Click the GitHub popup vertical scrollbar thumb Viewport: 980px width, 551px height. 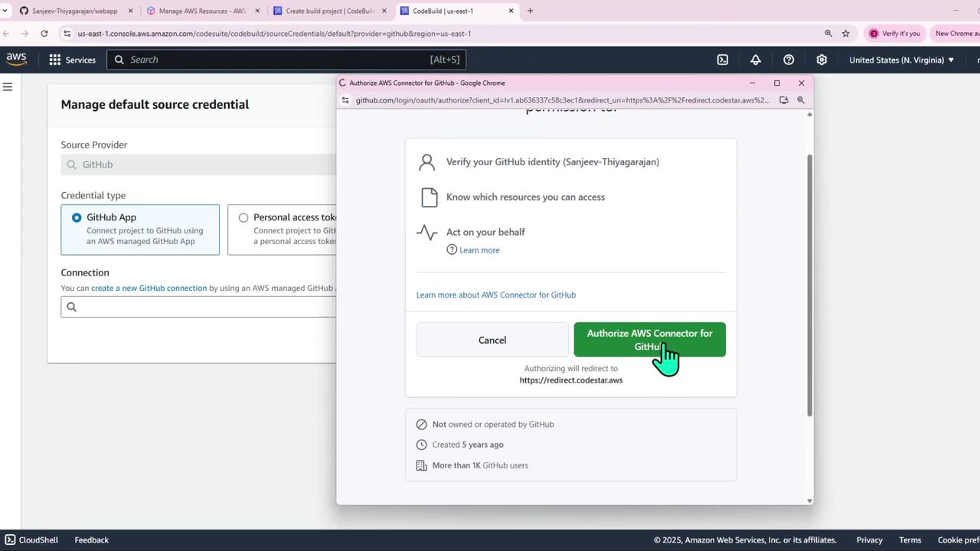pos(809,285)
